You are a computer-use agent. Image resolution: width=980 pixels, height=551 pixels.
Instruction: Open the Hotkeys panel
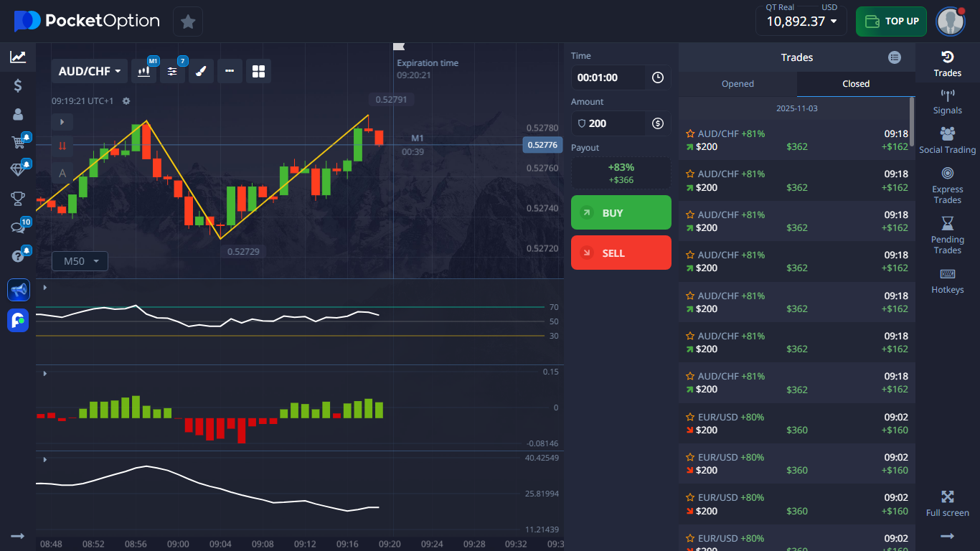(947, 280)
